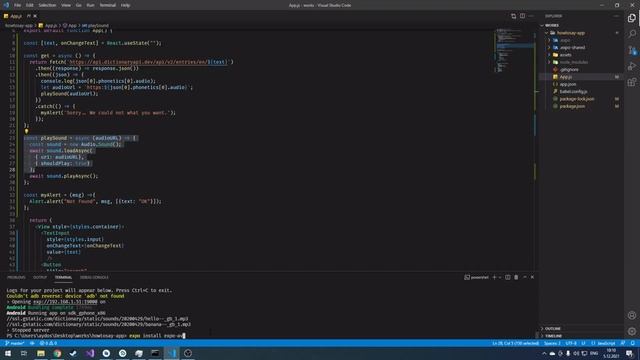640x360 pixels.
Task: Click the exp:// link in the terminal output
Action: [x=65, y=302]
